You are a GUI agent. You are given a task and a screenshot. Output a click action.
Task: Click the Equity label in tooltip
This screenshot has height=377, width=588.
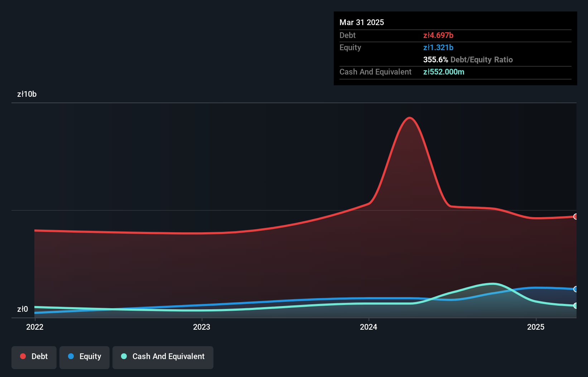click(350, 47)
